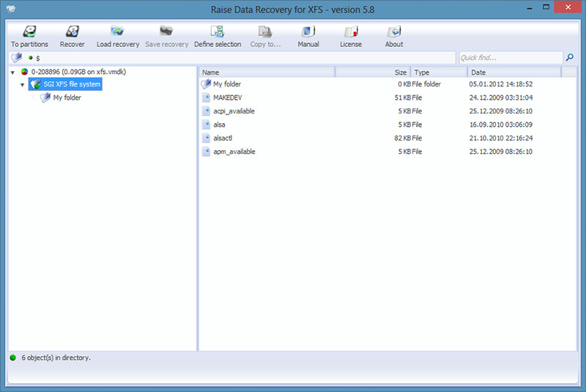Click the My folder icon in file list

coord(206,84)
